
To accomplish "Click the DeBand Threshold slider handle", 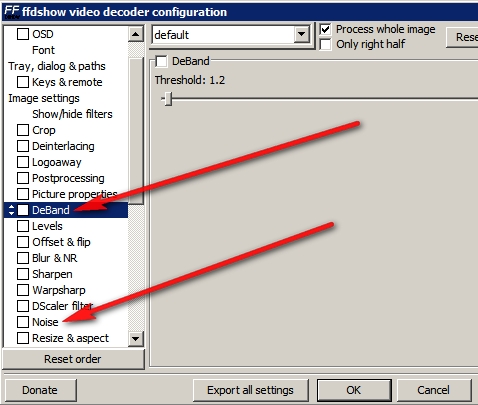I will click(168, 99).
